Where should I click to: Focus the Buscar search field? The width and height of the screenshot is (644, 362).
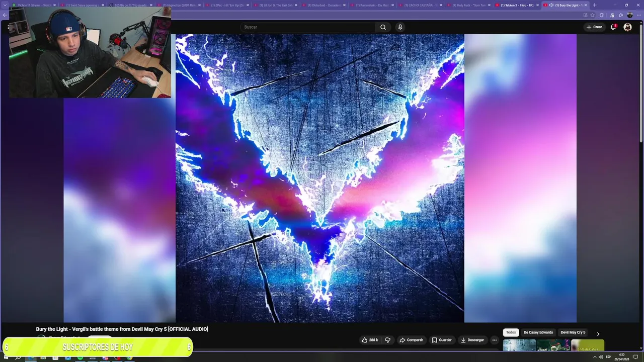click(307, 27)
